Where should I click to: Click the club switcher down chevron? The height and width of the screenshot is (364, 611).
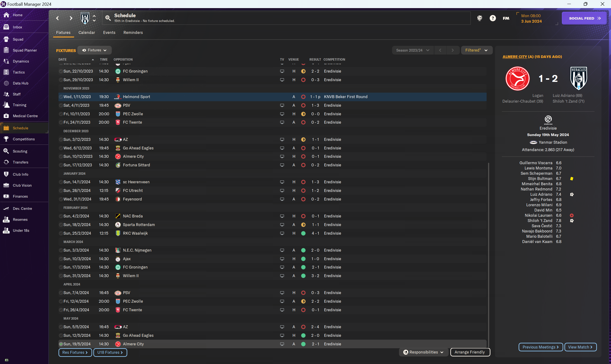point(94,21)
